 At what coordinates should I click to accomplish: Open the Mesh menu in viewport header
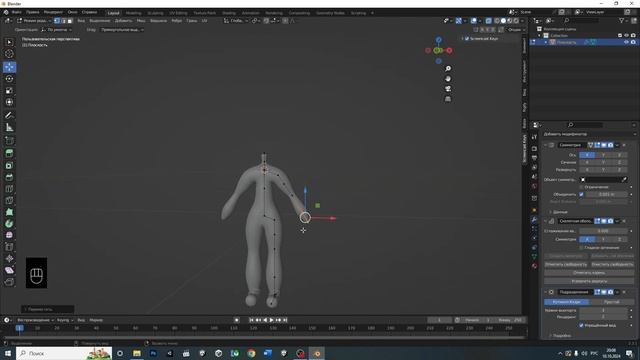[141, 20]
